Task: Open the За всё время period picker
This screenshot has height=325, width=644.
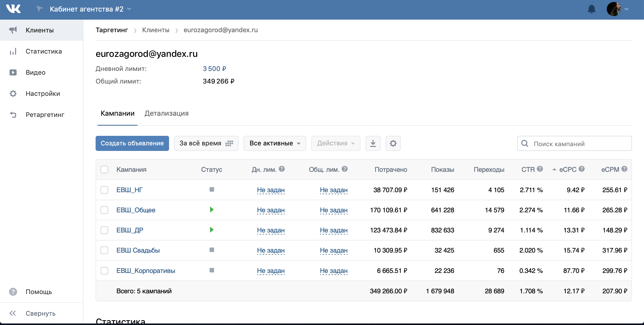Action: point(206,143)
